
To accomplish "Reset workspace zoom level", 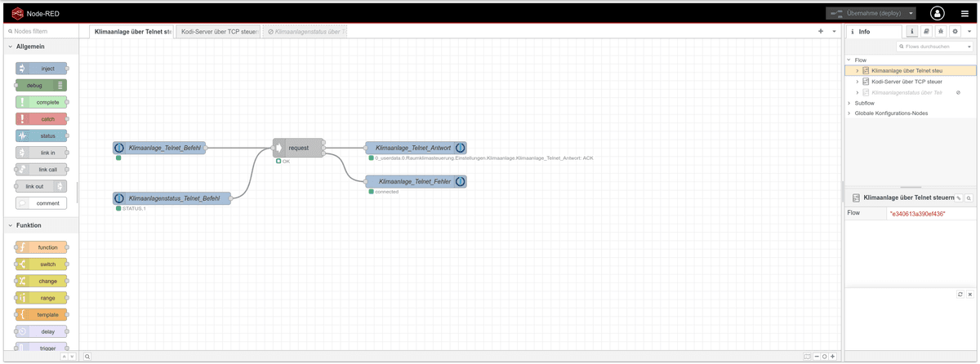I will [x=825, y=357].
